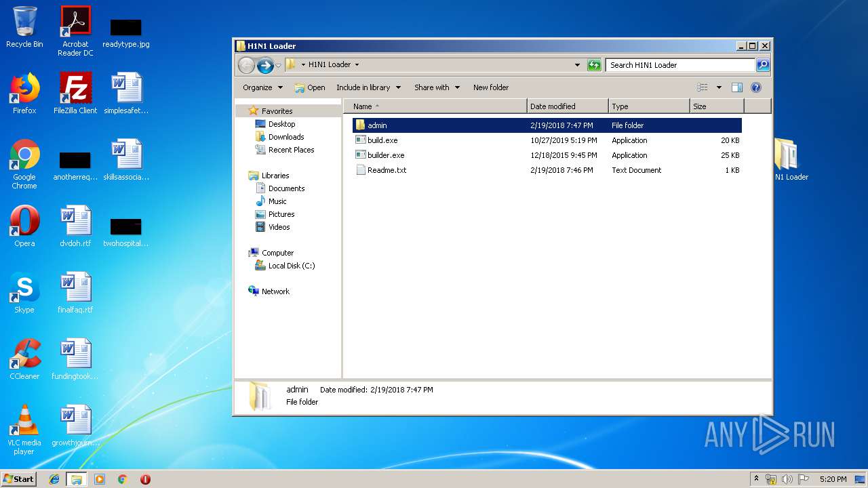Image resolution: width=868 pixels, height=488 pixels.
Task: Click in the Search H1N1 Loader field
Action: pos(680,65)
